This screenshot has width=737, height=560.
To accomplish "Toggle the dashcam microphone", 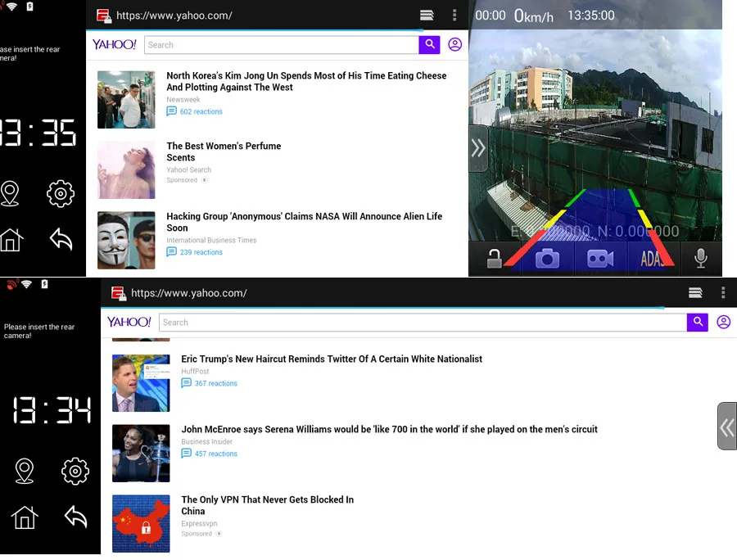I will pos(701,259).
